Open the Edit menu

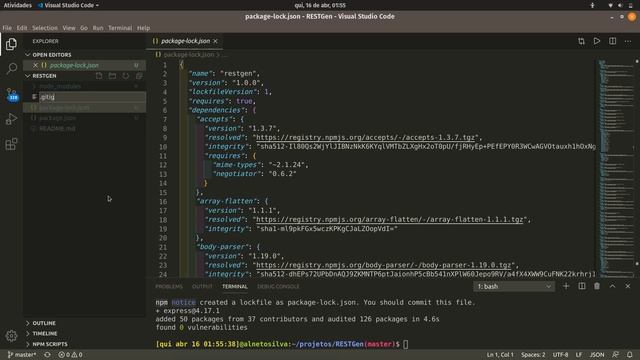[x=22, y=28]
